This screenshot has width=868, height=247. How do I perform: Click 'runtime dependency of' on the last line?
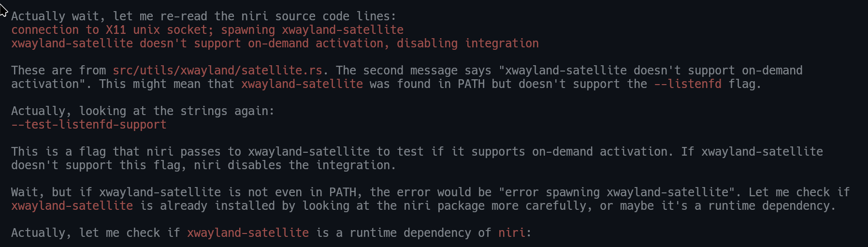[x=420, y=233]
